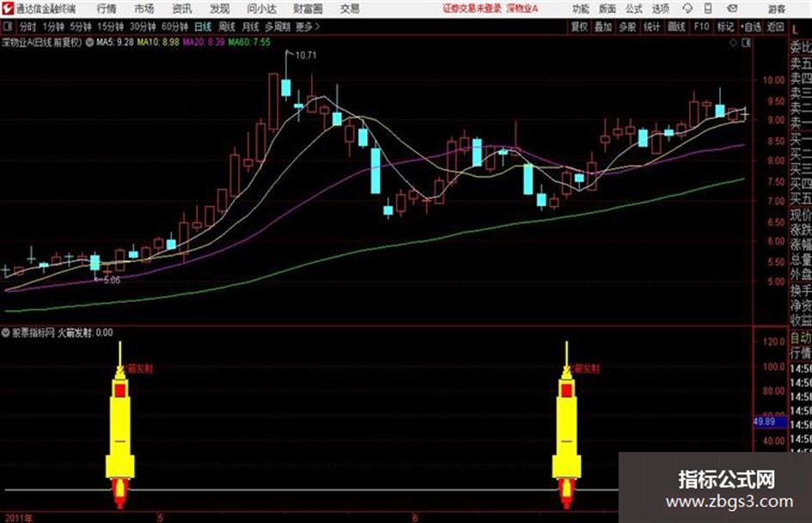Open the 版面 menu
This screenshot has width=812, height=523.
[607, 9]
